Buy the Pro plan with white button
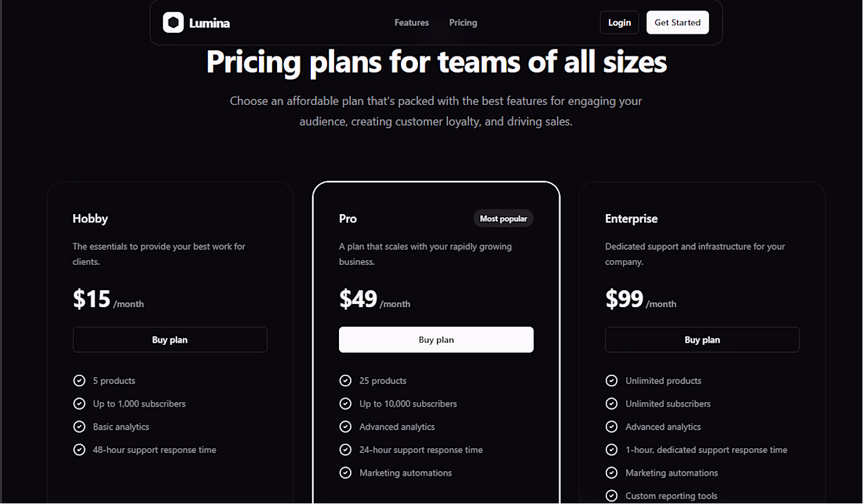The height and width of the screenshot is (504, 863). [436, 339]
